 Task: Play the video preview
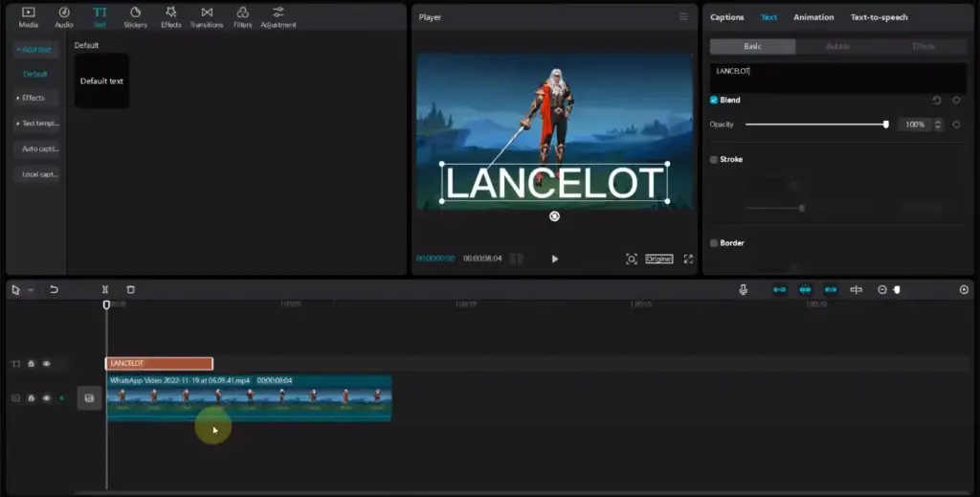(554, 259)
